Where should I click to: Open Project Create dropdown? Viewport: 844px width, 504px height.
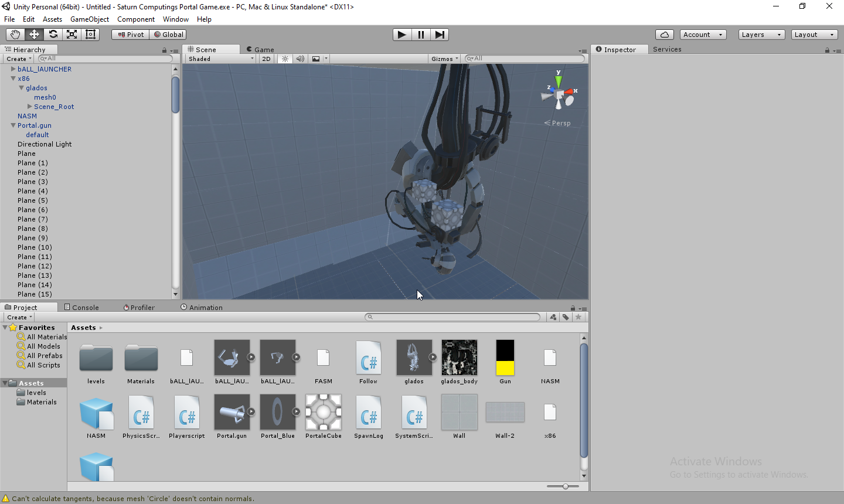pyautogui.click(x=19, y=317)
